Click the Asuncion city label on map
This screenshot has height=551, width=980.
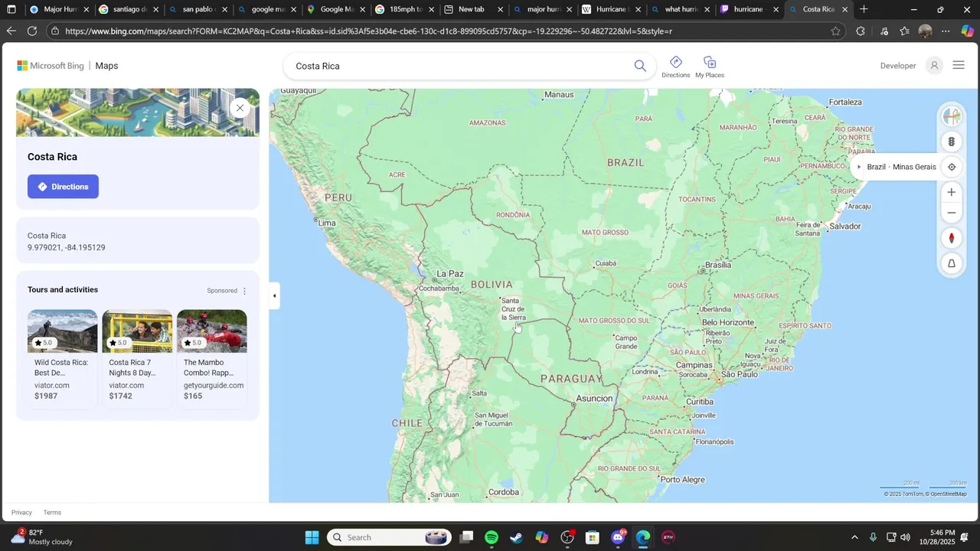point(595,399)
